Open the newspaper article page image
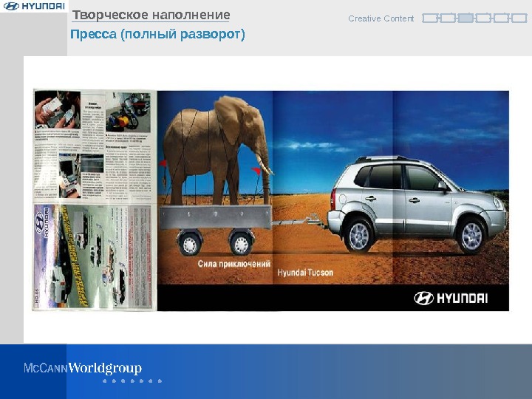 (x=92, y=145)
